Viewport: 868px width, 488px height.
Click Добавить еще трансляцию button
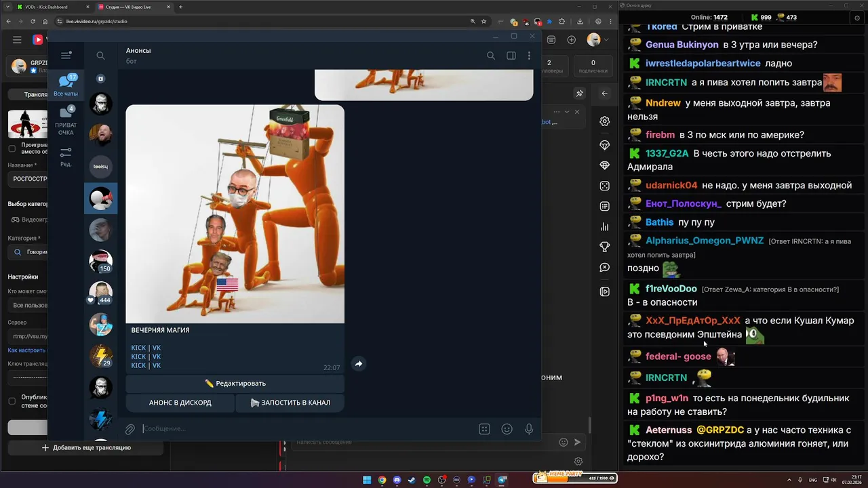tap(86, 448)
